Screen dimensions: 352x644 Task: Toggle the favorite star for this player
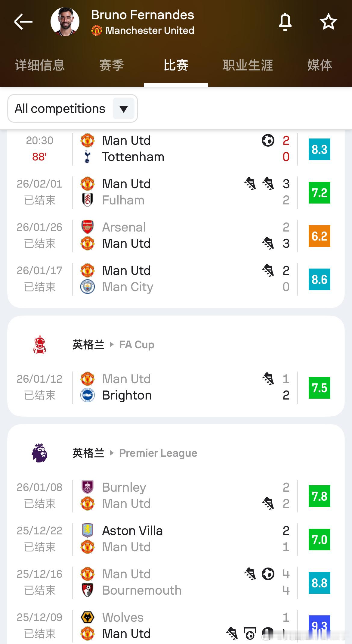pyautogui.click(x=328, y=22)
